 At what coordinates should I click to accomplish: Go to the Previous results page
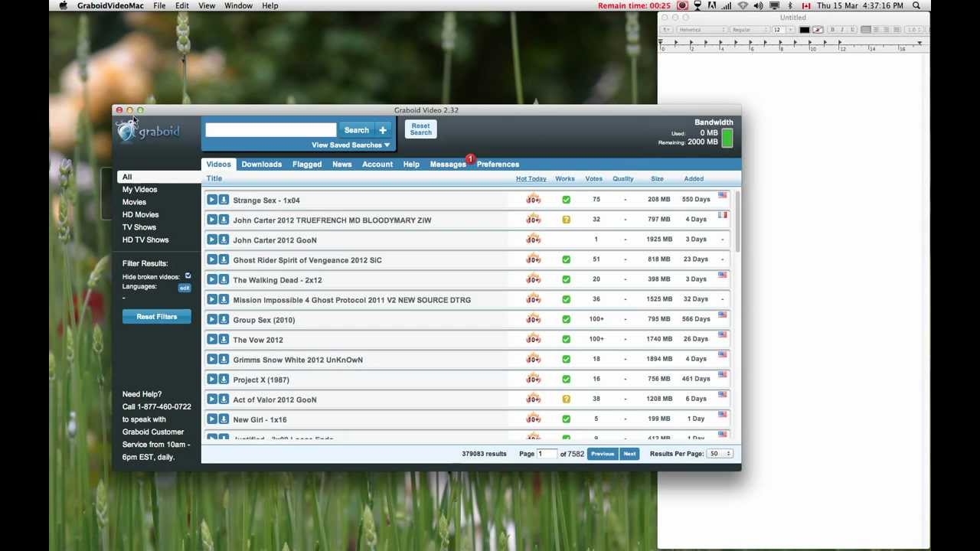coord(603,454)
